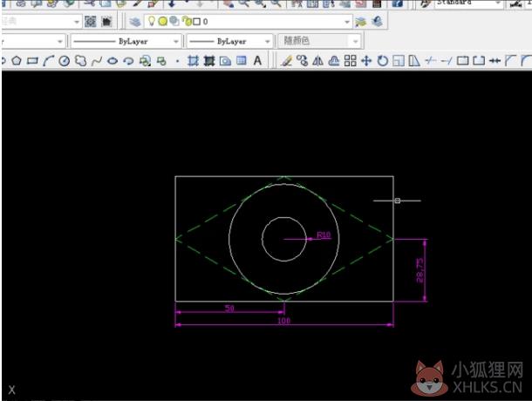This screenshot has height=401, width=532.
Task: Select the Join tool
Action: (x=495, y=61)
